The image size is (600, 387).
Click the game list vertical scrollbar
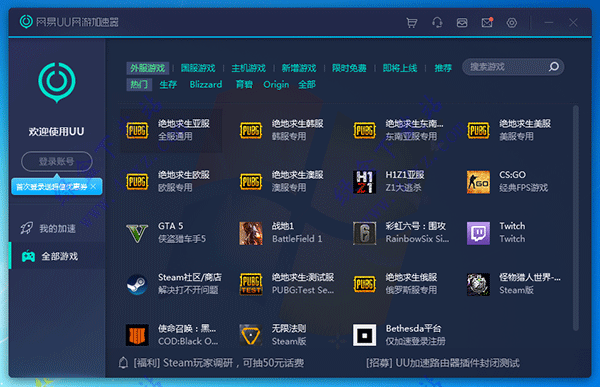click(576, 218)
